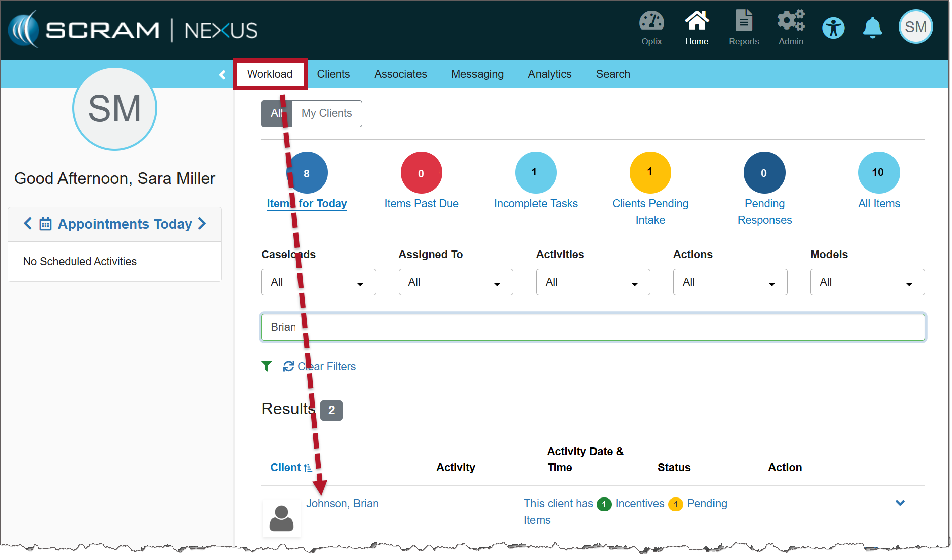This screenshot has width=952, height=560.
Task: Go to next day's appointments
Action: coord(202,224)
